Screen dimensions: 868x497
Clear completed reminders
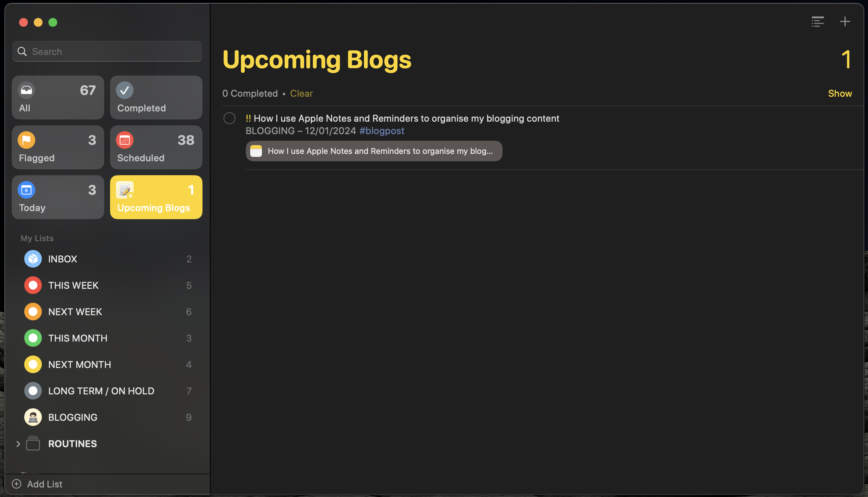pyautogui.click(x=301, y=93)
